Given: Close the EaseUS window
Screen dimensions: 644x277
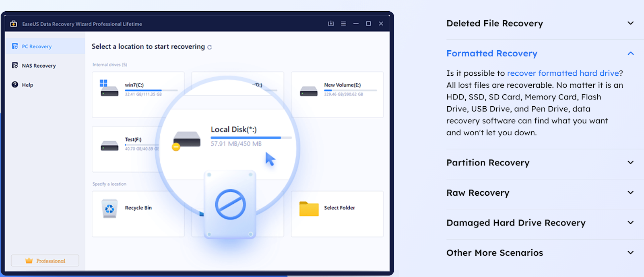Looking at the screenshot, I should click(x=381, y=24).
